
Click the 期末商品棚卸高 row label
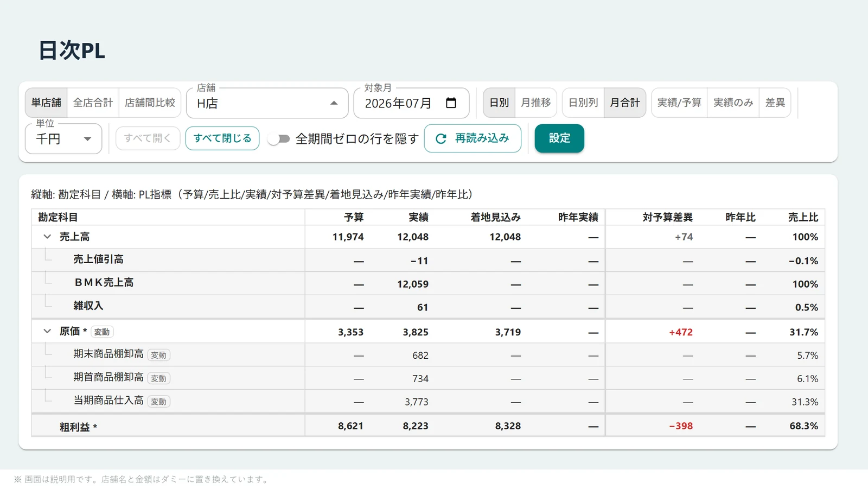click(x=108, y=354)
